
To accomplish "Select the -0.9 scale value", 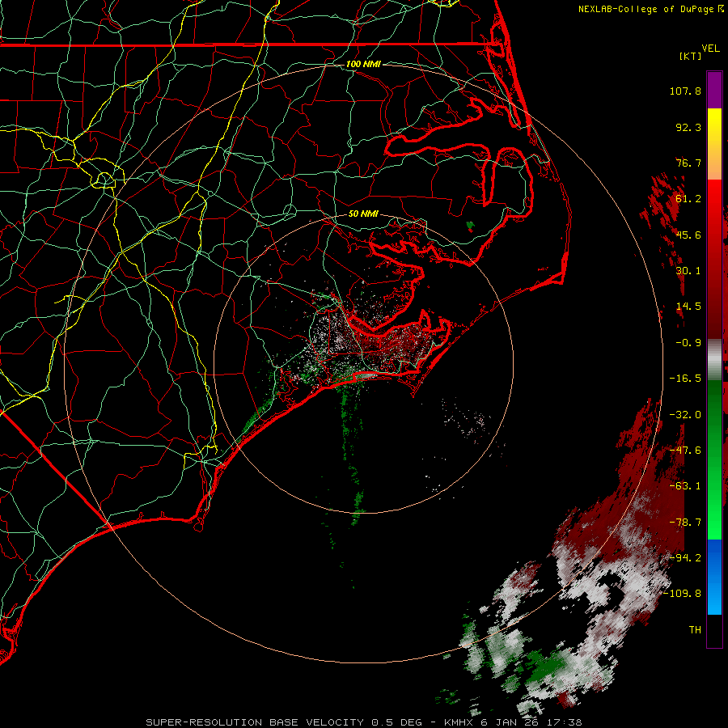I will [x=688, y=343].
